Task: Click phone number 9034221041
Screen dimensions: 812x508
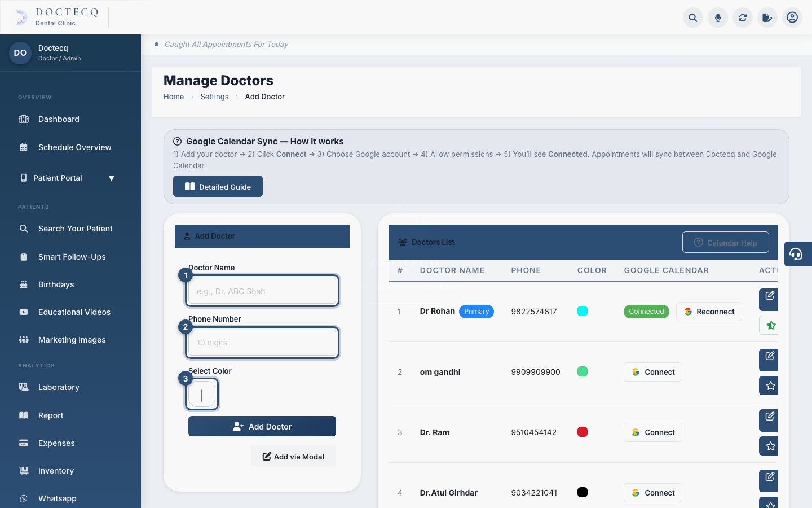Action: pos(534,493)
